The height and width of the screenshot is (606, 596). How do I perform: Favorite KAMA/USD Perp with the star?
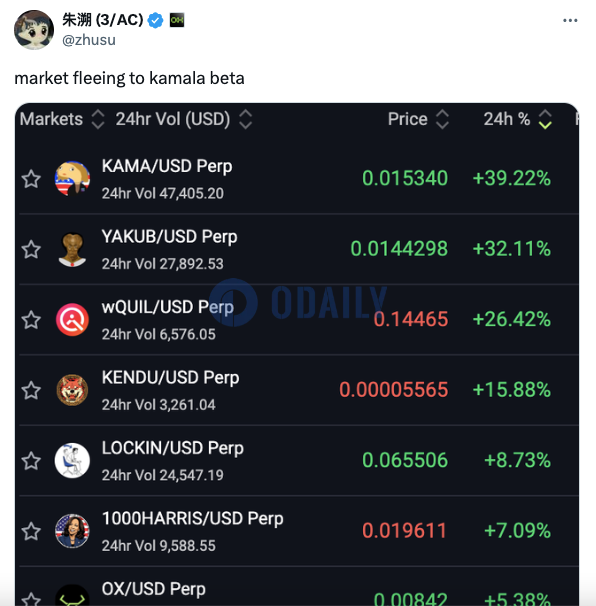tap(31, 179)
